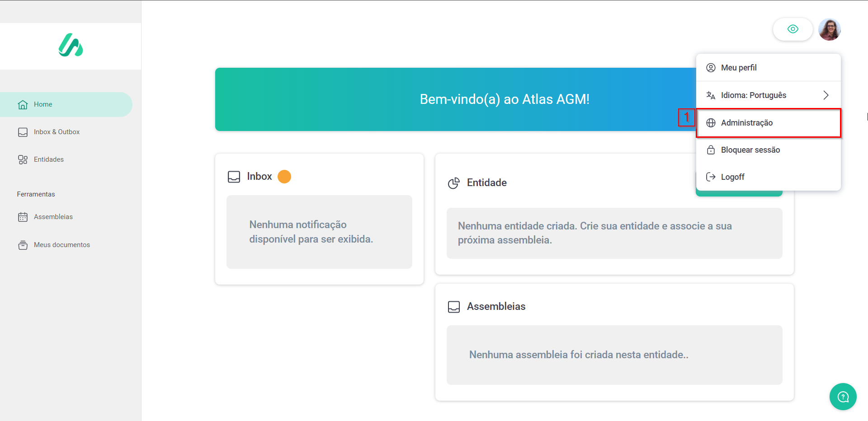Screen dimensions: 868x421
Task: Click the orange Inbox notification dot
Action: [x=284, y=177]
